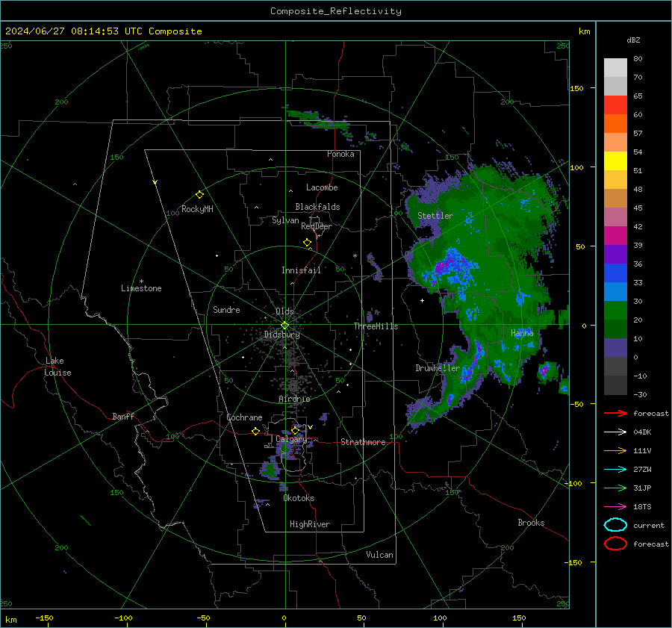The width and height of the screenshot is (672, 628).
Task: Click the magenta 18TS arrow icon
Action: click(x=615, y=507)
